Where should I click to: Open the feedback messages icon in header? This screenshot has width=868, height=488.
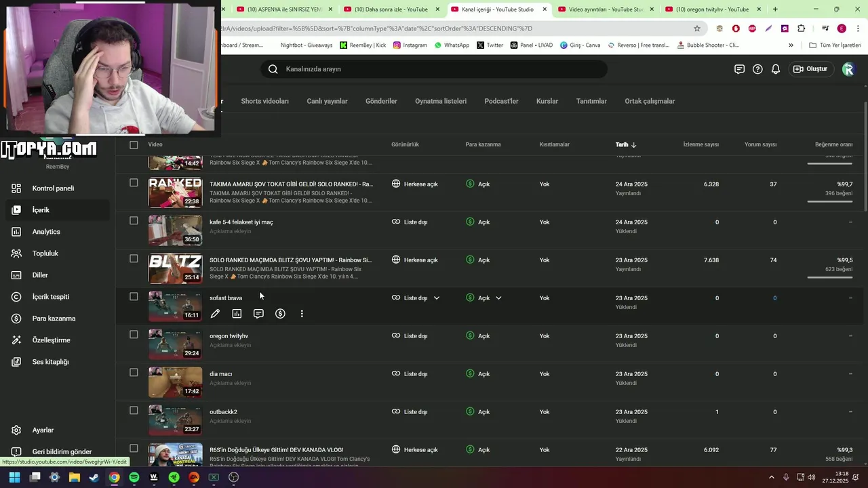[739, 69]
